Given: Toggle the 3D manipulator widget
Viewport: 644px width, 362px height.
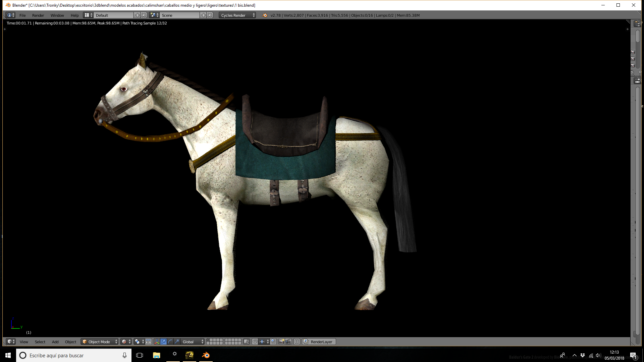Looking at the screenshot, I should (x=157, y=342).
